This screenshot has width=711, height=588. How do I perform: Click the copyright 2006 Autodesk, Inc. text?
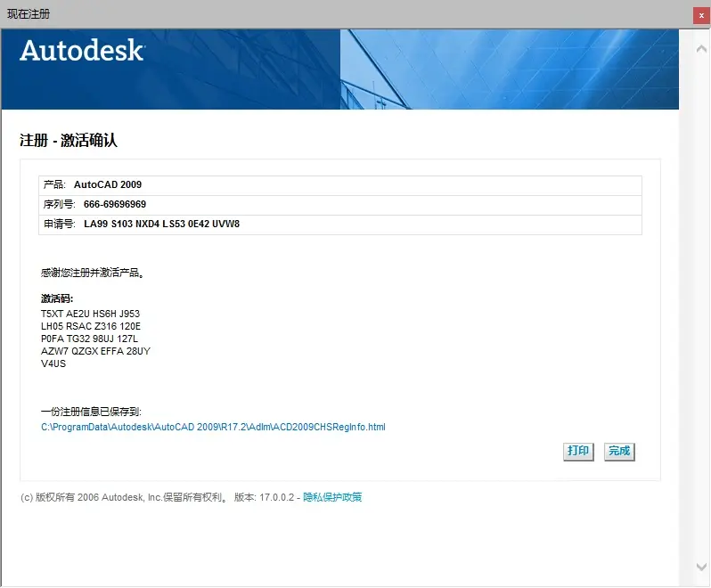123,497
